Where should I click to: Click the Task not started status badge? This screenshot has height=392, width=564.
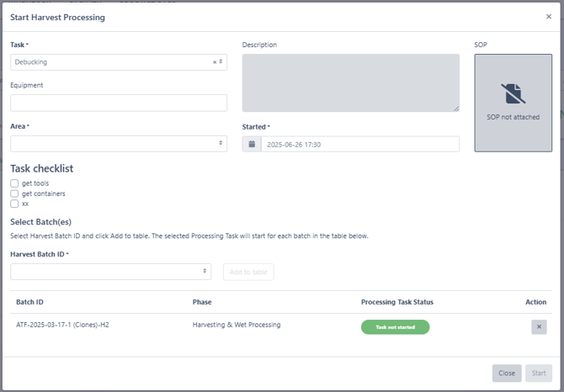coord(396,327)
